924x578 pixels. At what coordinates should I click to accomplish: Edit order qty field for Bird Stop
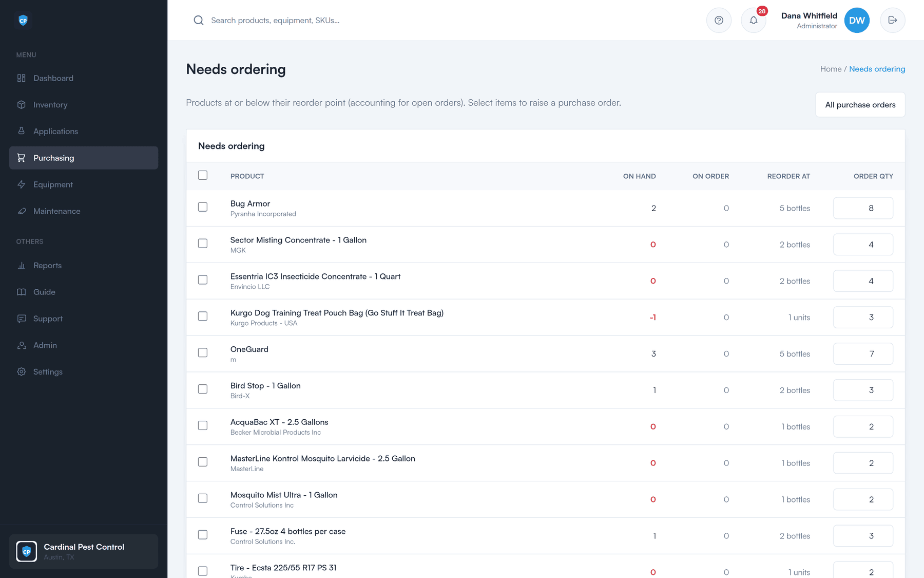tap(863, 390)
